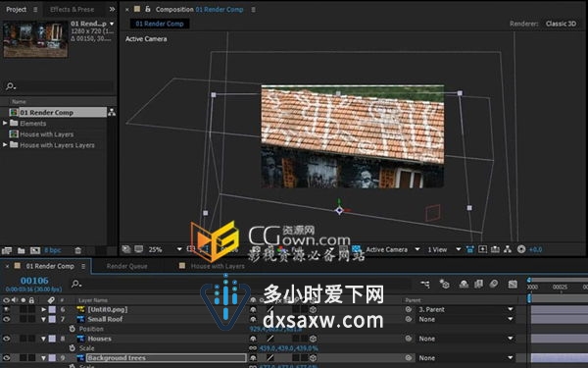Open the project item dropdown arrow by thumbnail
This screenshot has width=588, height=368.
[x=112, y=24]
